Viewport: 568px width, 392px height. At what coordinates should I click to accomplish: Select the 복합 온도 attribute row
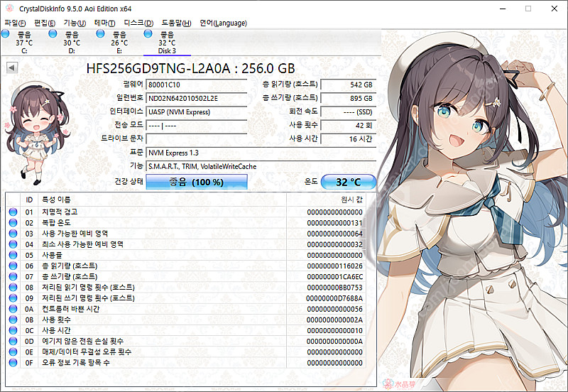[185, 223]
